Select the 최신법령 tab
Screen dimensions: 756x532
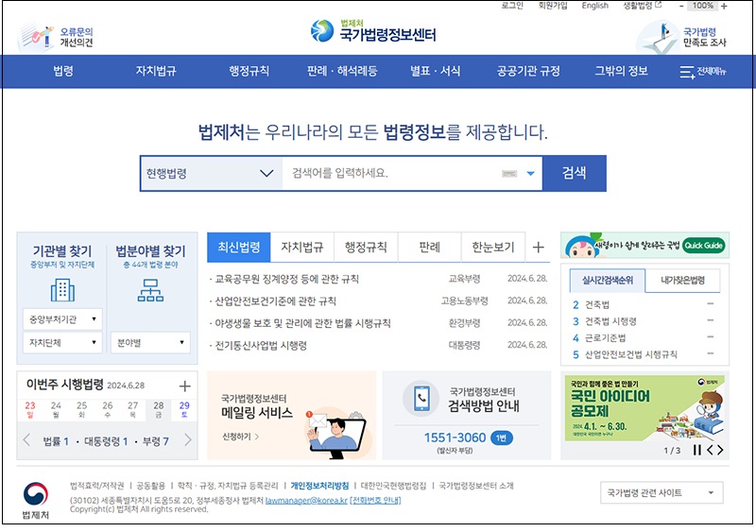(239, 248)
